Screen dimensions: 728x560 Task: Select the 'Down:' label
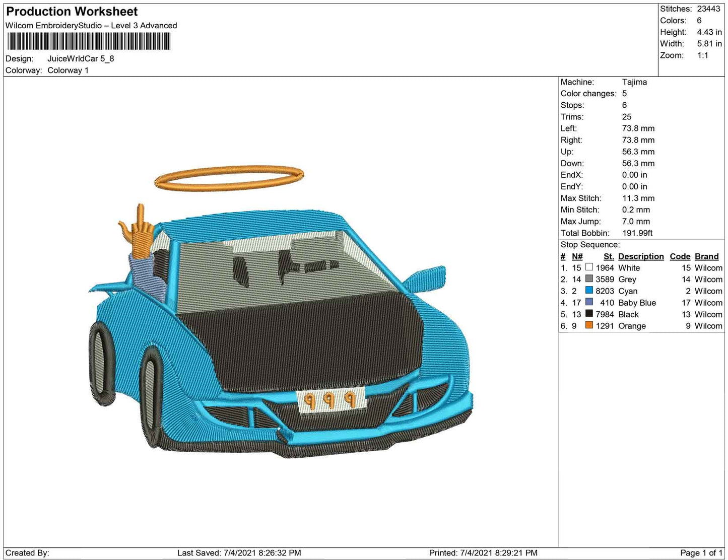pos(572,163)
